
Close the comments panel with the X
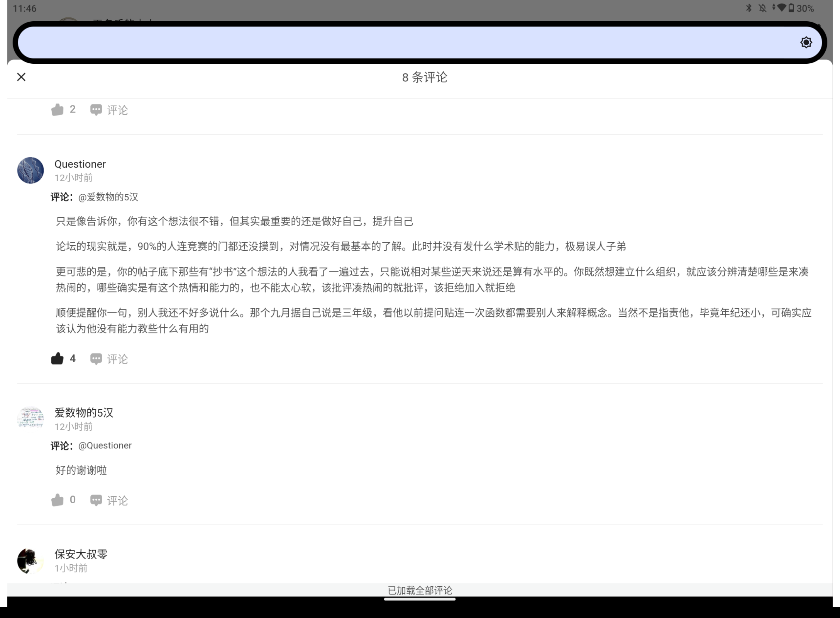21,77
